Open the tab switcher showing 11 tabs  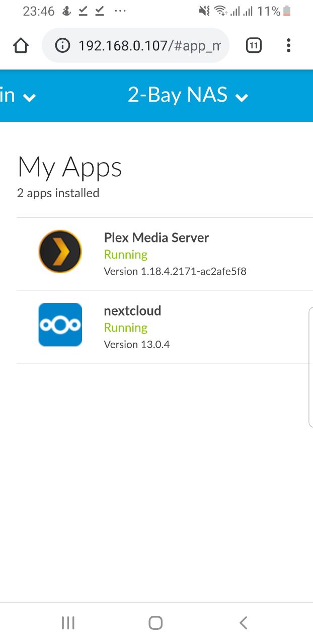pyautogui.click(x=254, y=46)
